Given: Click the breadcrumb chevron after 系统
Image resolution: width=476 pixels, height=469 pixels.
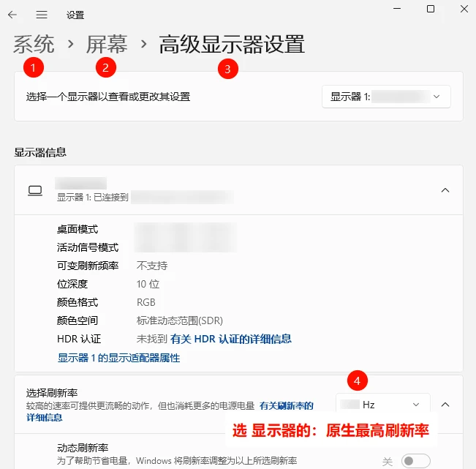Looking at the screenshot, I should (x=70, y=45).
